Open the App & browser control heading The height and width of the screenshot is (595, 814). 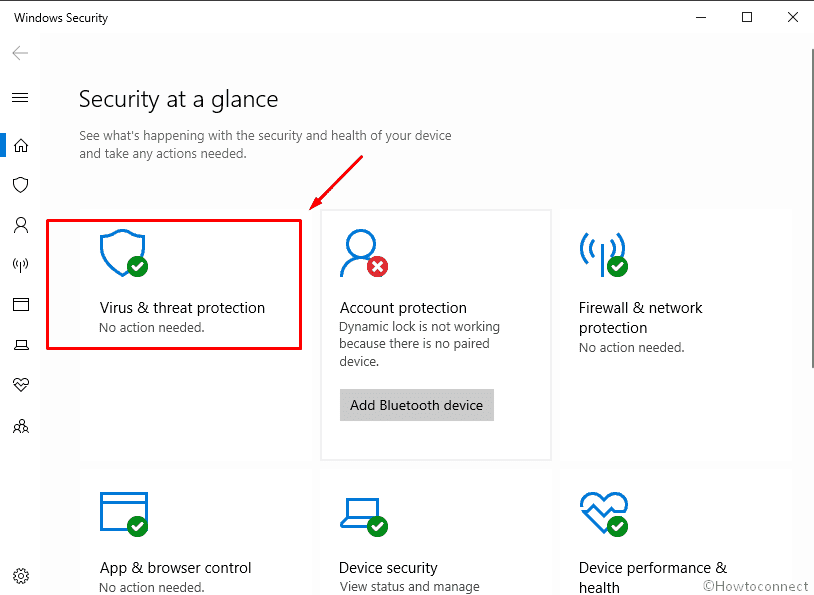point(175,568)
